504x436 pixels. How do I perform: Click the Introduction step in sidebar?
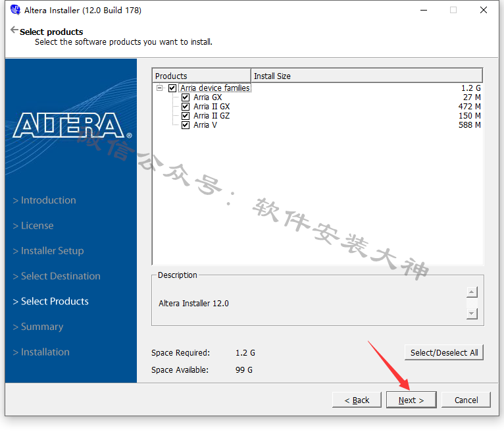(x=44, y=200)
